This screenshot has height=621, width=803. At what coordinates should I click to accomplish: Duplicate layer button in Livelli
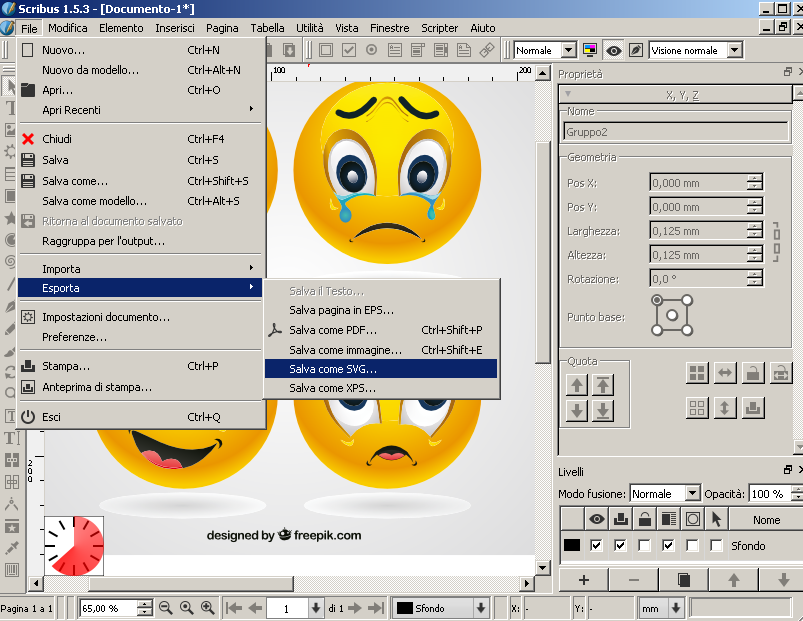coord(684,580)
